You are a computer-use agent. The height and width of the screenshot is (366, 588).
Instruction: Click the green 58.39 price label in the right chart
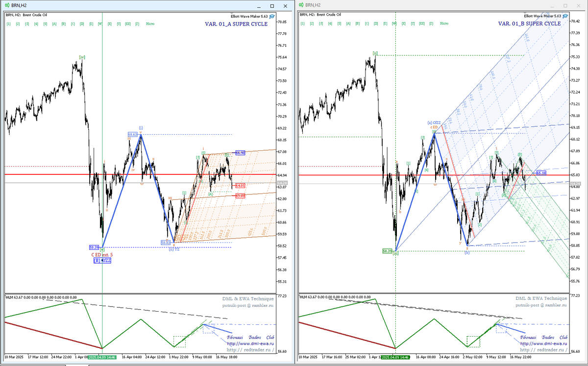387,251
